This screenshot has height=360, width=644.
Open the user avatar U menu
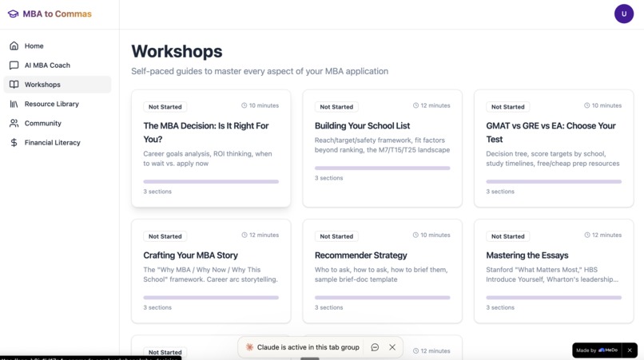[624, 14]
